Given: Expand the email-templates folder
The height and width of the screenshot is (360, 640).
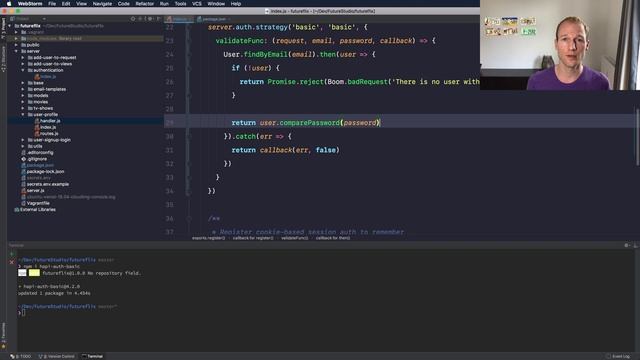Looking at the screenshot, I should tap(23, 89).
